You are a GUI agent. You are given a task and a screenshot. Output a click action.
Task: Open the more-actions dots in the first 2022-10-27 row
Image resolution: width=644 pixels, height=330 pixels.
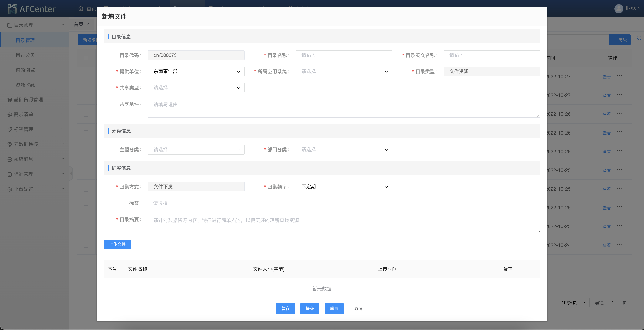click(620, 76)
